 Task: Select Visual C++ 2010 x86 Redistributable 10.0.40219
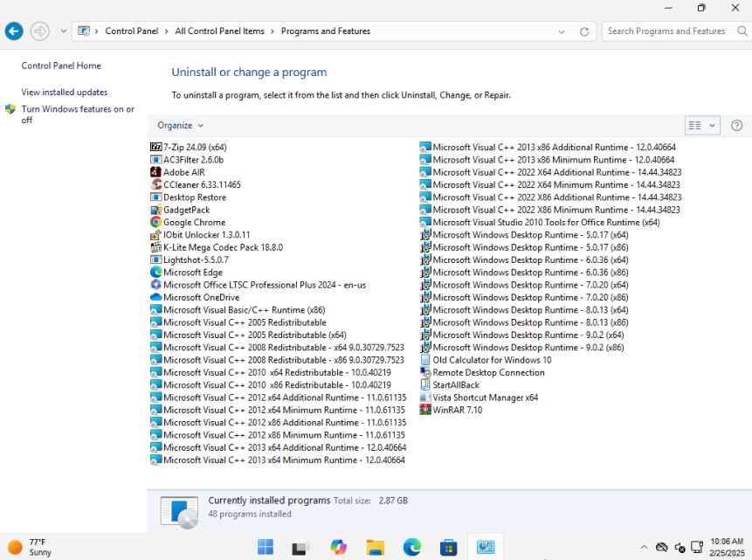coord(271,385)
